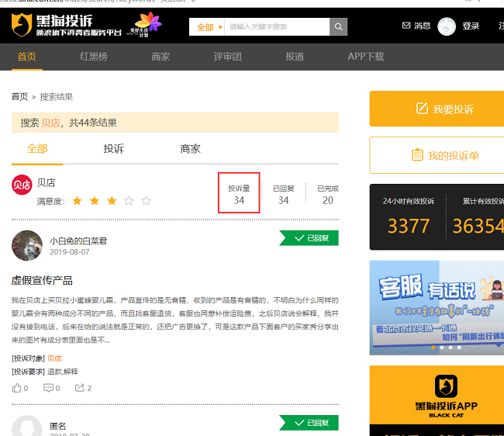
Task: Click the red 贝店 merchant logo
Action: (x=22, y=185)
